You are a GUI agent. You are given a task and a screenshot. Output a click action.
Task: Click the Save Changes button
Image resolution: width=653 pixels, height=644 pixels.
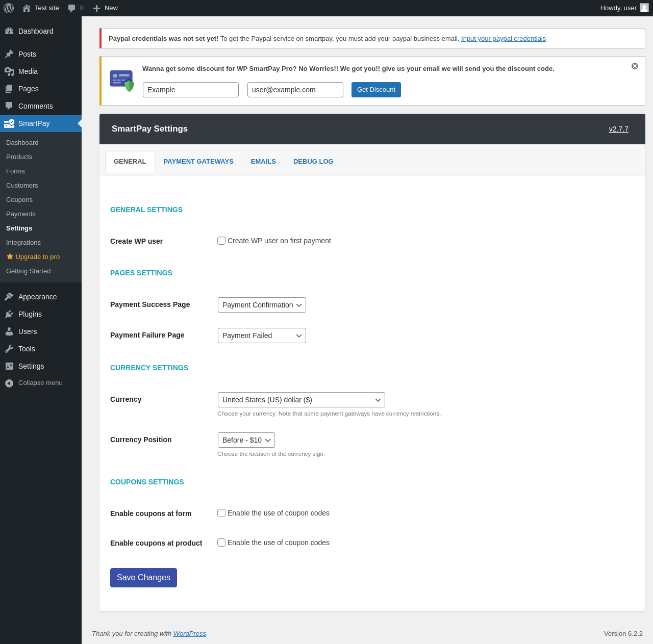click(143, 578)
